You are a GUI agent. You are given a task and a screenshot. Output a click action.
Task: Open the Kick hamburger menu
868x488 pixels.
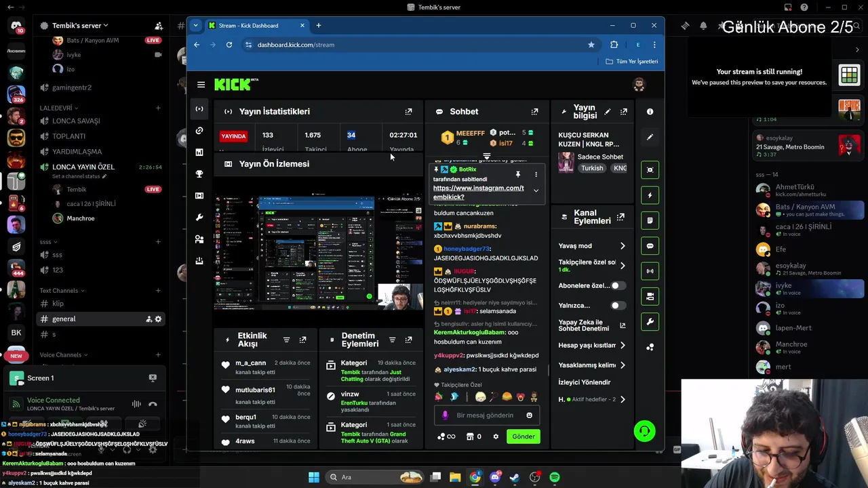(x=201, y=85)
